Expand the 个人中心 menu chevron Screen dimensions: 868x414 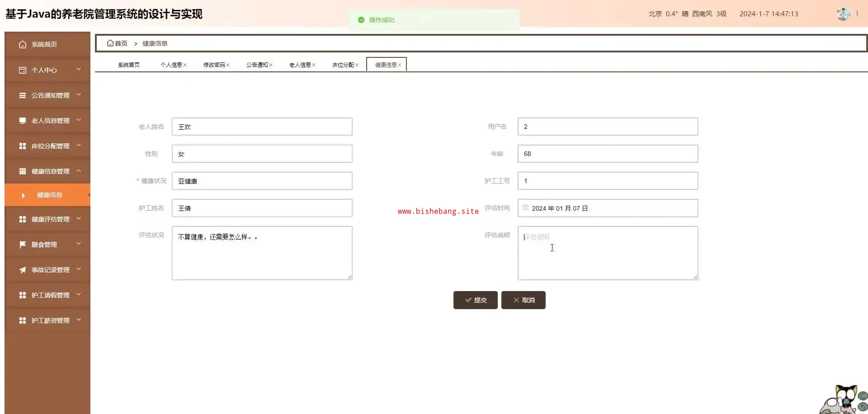pyautogui.click(x=79, y=69)
